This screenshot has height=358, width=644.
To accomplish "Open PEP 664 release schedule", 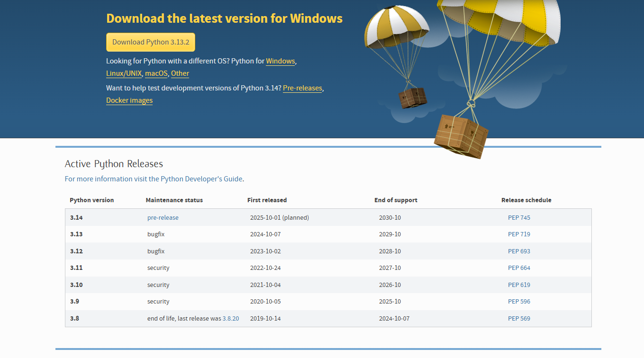I will click(x=519, y=268).
